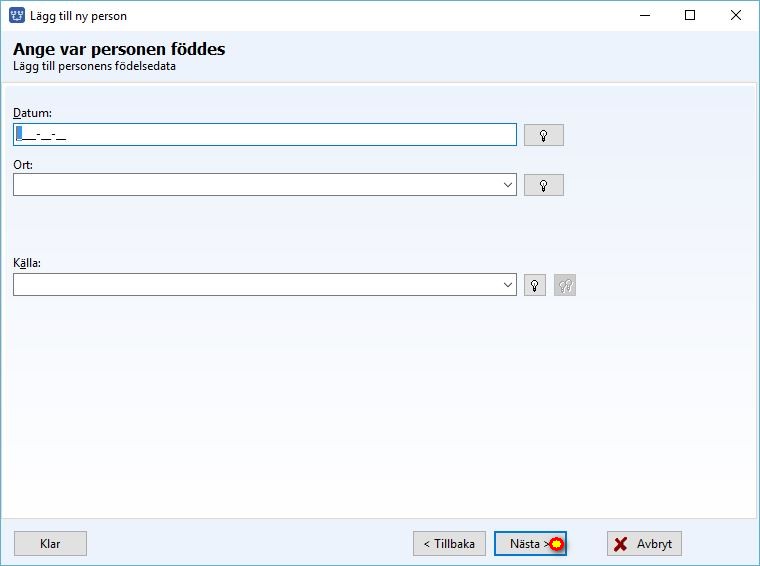Cancel the dialog with Avbryt
The height and width of the screenshot is (566, 760).
(x=644, y=544)
